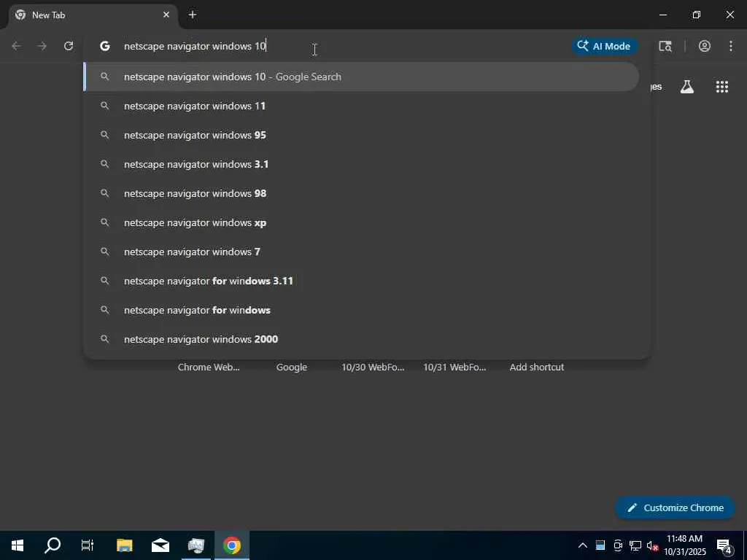Open the monitor app on taskbar
Screen dimensions: 747x560
click(x=196, y=545)
